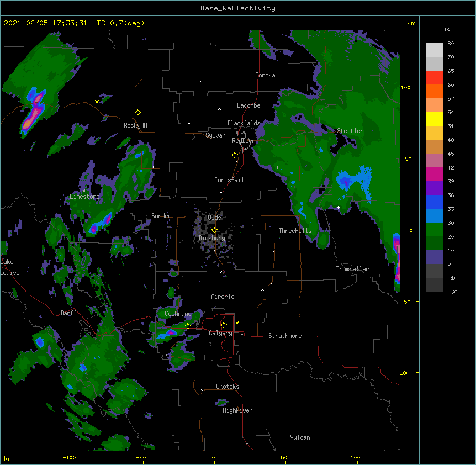476x465 pixels.
Task: Select the yellow diamond marker above Calgary
Action: (224, 325)
